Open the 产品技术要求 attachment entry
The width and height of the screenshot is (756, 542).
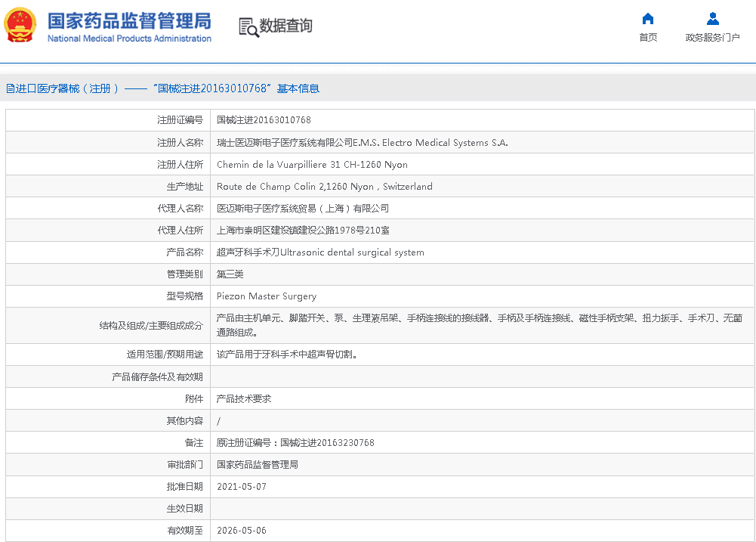[x=243, y=398]
